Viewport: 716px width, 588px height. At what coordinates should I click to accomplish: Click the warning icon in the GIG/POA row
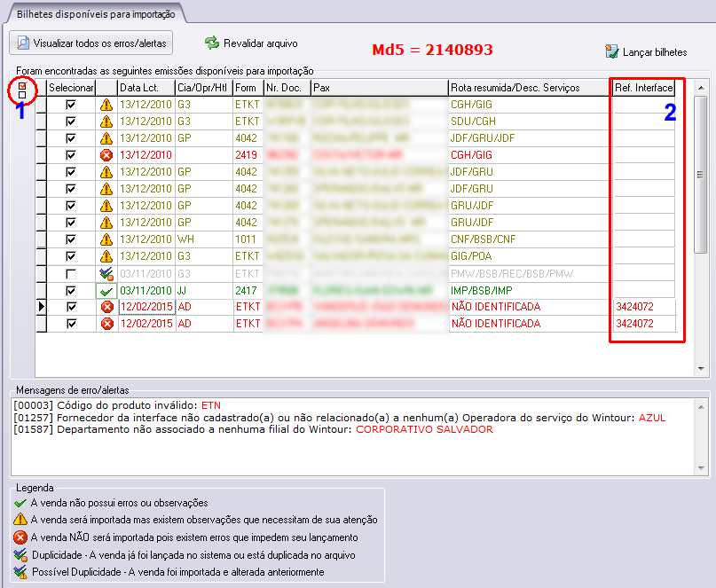coord(106,256)
